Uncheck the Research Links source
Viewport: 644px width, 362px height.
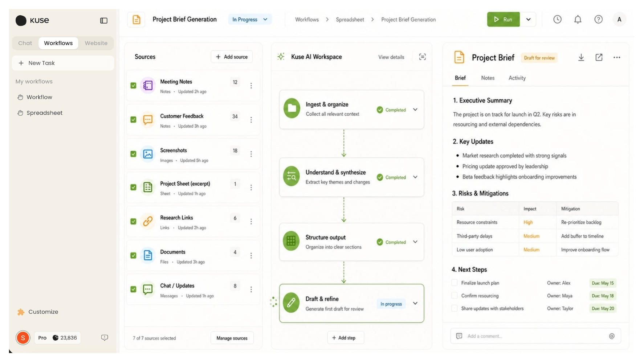[133, 221]
